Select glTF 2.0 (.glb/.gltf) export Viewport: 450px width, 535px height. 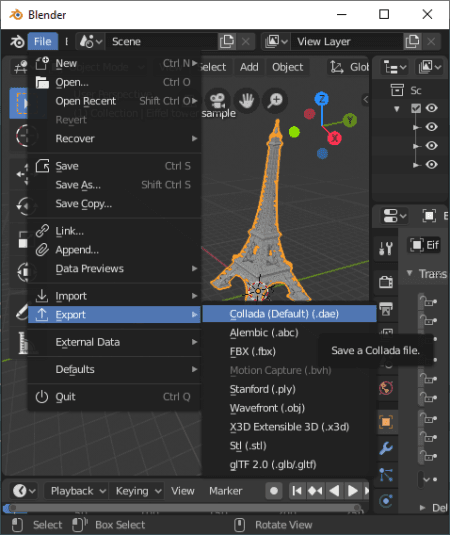point(290,464)
